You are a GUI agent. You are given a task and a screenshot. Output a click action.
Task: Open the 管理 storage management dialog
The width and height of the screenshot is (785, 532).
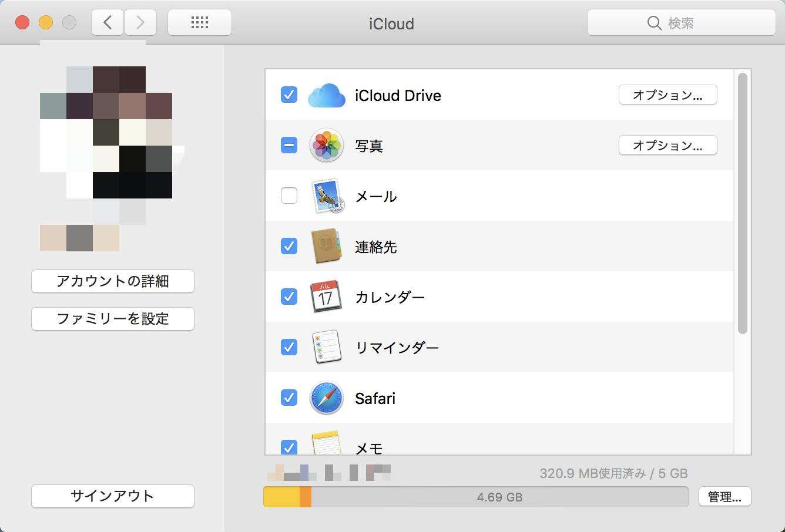pyautogui.click(x=725, y=496)
